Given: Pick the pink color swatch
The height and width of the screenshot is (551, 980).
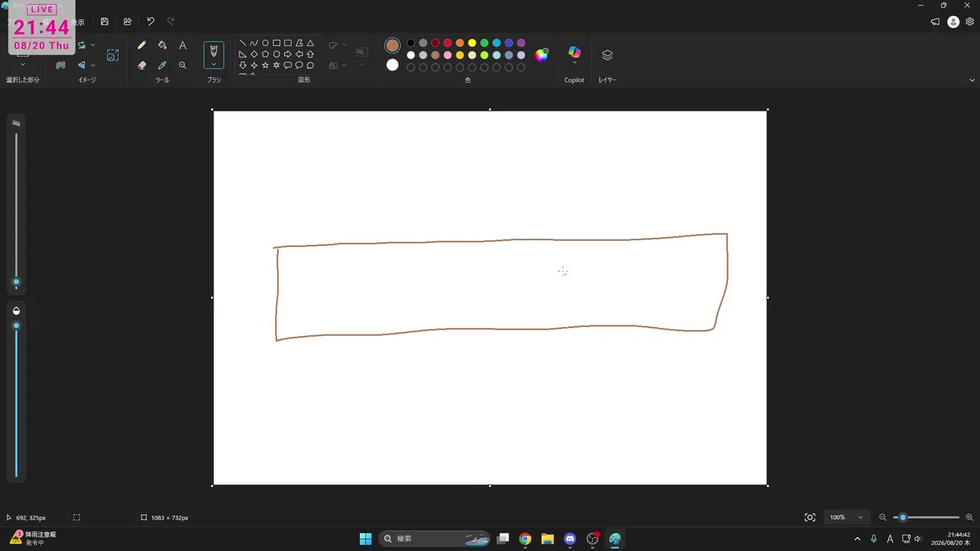Looking at the screenshot, I should pos(448,55).
